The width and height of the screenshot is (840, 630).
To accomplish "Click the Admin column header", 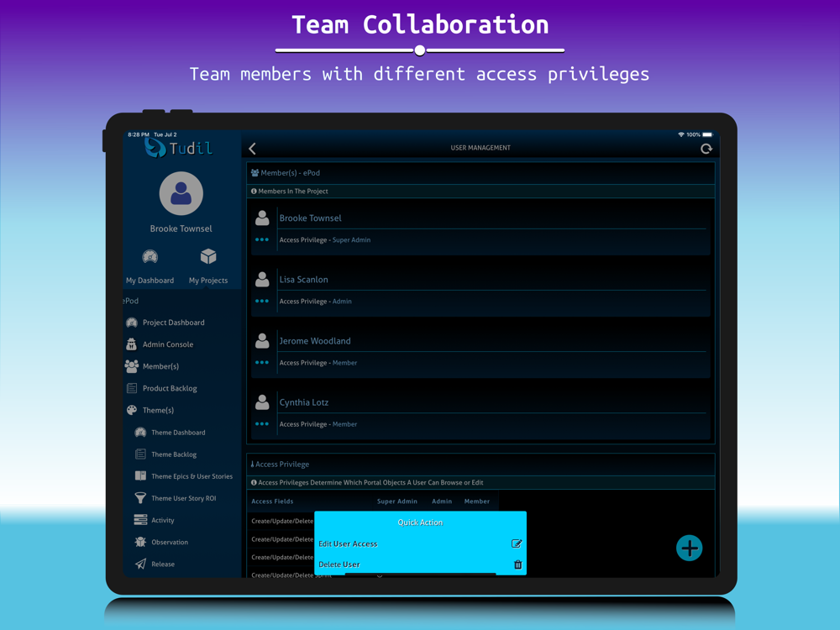I will [x=442, y=501].
